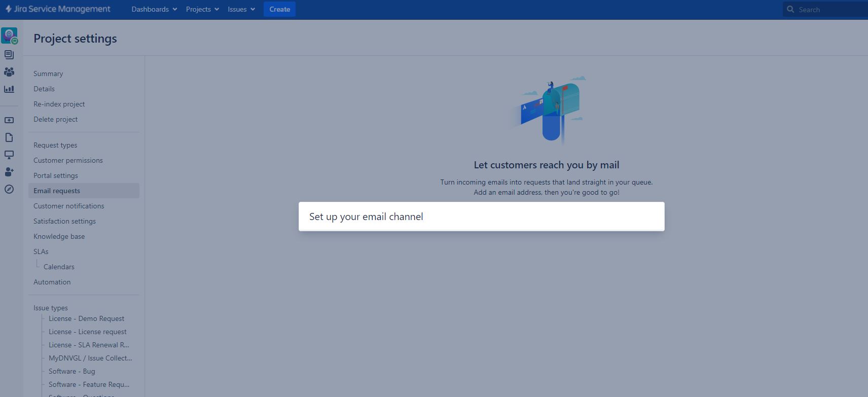Image resolution: width=868 pixels, height=397 pixels.
Task: Open Satisfaction settings
Action: click(64, 221)
